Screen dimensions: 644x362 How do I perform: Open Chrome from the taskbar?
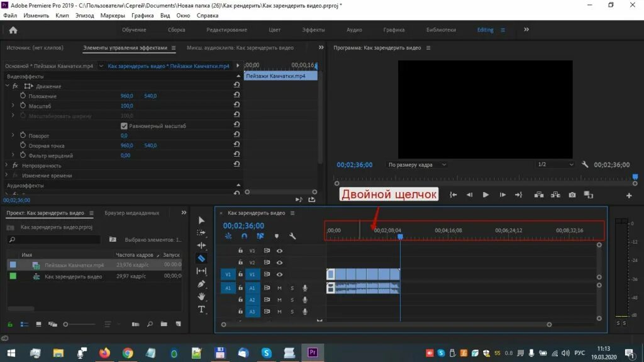pyautogui.click(x=128, y=353)
